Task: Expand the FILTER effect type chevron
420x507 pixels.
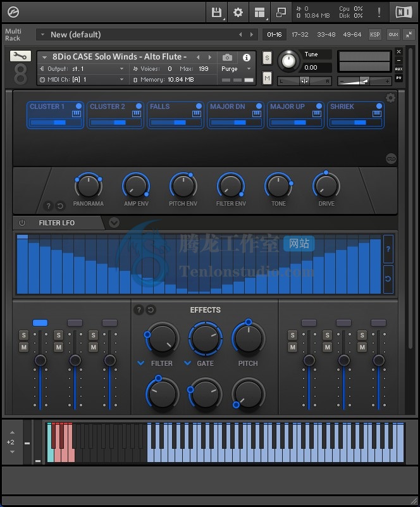Action: point(141,363)
